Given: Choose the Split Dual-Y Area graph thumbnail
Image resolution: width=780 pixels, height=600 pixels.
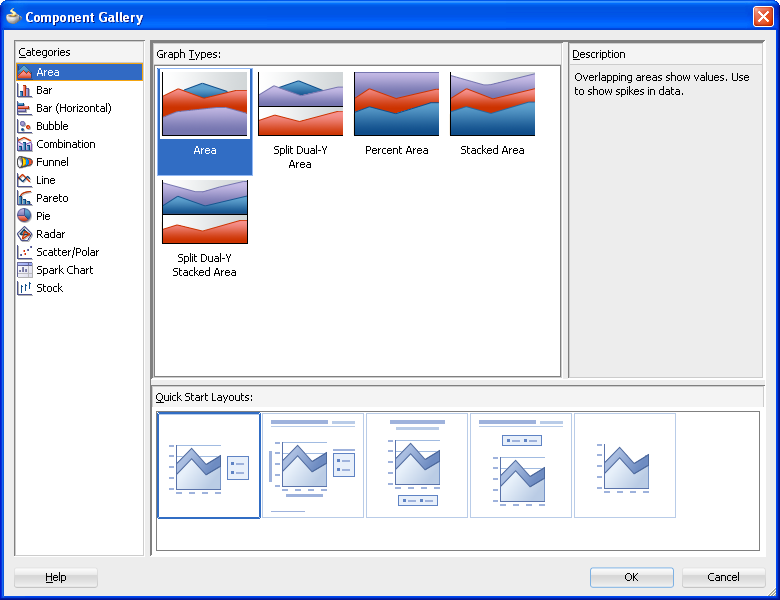Looking at the screenshot, I should [x=300, y=104].
